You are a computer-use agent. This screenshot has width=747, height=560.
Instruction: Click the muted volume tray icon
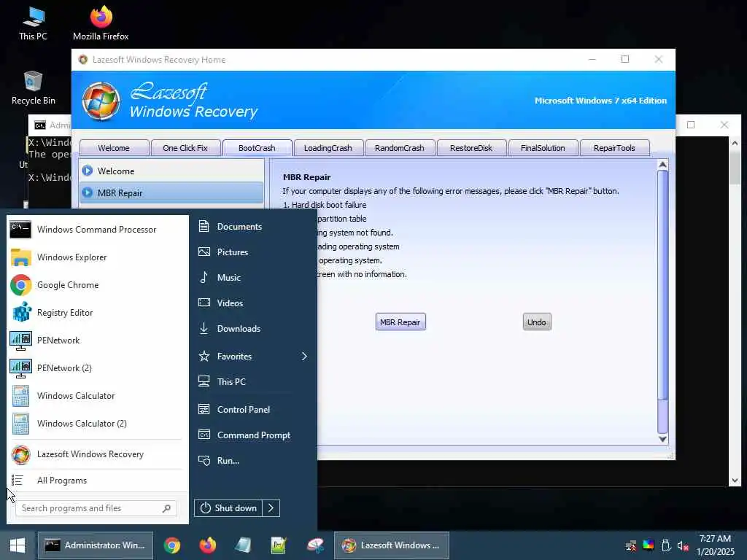pyautogui.click(x=683, y=545)
